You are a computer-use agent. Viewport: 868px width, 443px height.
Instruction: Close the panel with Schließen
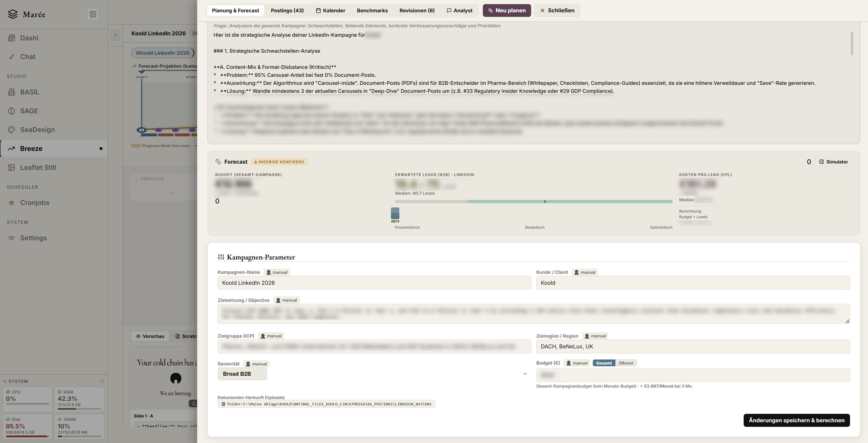pos(557,10)
